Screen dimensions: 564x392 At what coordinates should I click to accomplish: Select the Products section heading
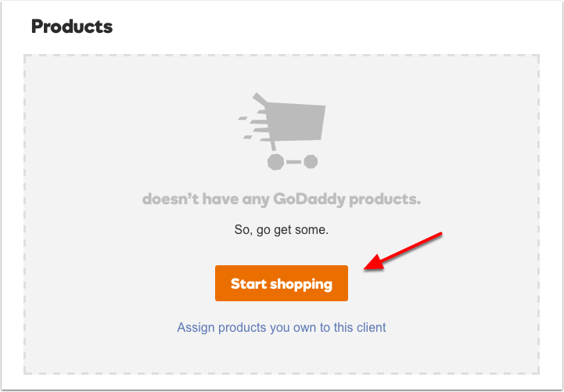point(72,27)
